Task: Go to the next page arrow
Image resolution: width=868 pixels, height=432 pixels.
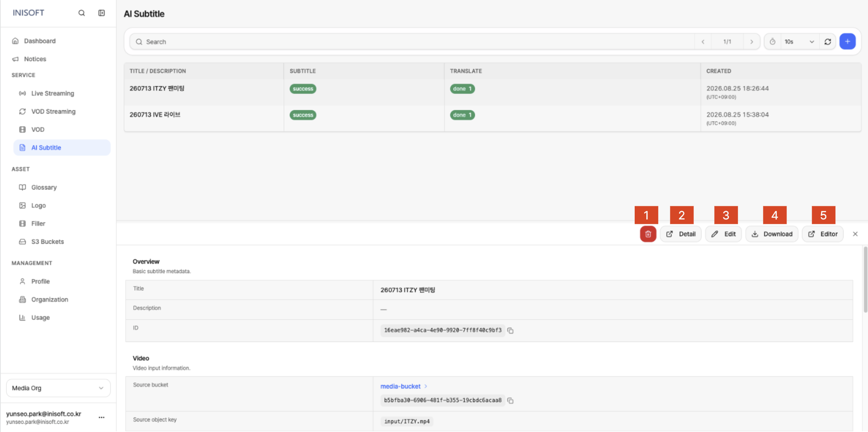Action: 752,42
